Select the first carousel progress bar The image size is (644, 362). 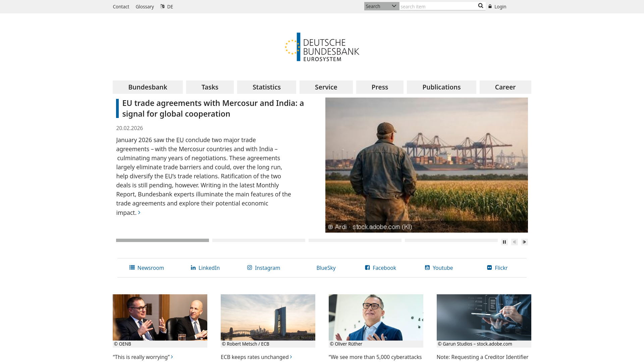click(x=162, y=240)
